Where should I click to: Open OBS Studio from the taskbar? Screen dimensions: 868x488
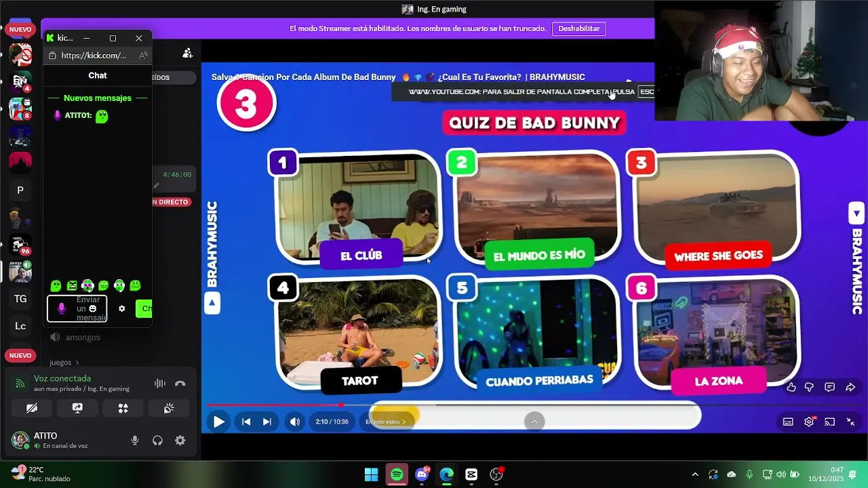[496, 474]
